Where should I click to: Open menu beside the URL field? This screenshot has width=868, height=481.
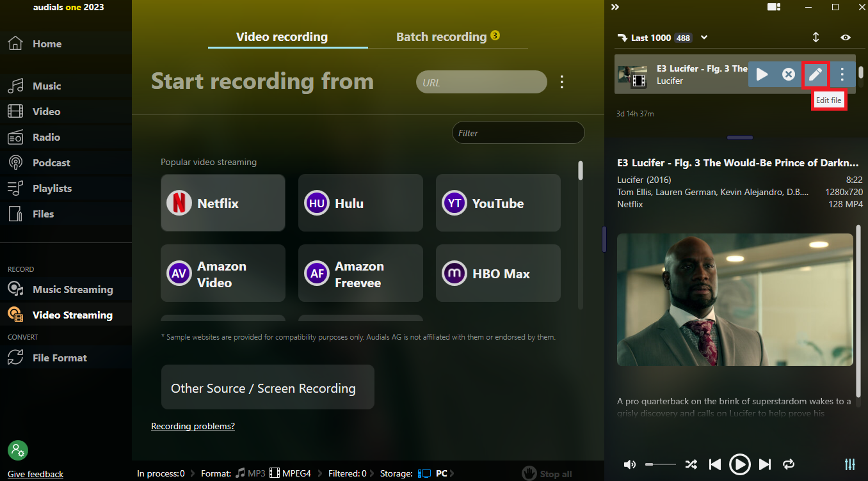coord(561,82)
